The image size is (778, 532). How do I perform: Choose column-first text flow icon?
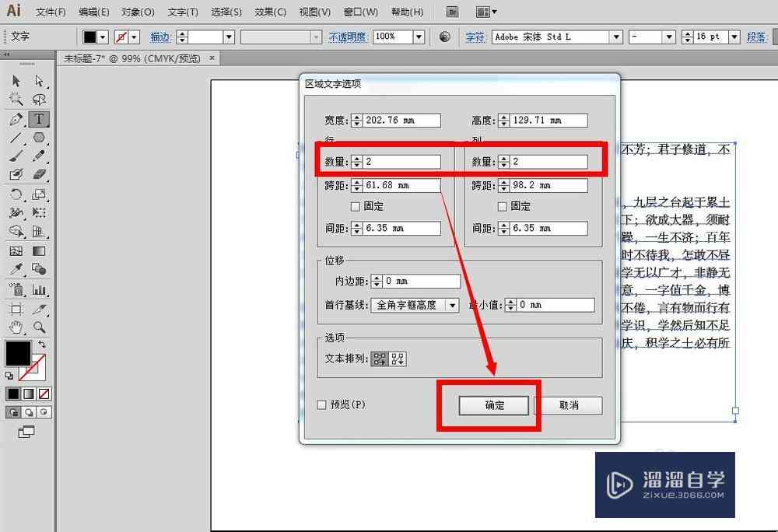(398, 359)
